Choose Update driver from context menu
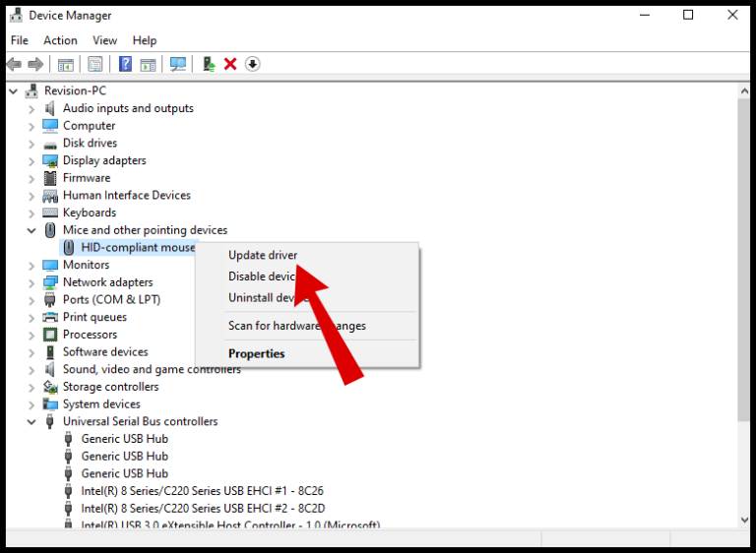Screen dimensions: 756x553 click(263, 255)
